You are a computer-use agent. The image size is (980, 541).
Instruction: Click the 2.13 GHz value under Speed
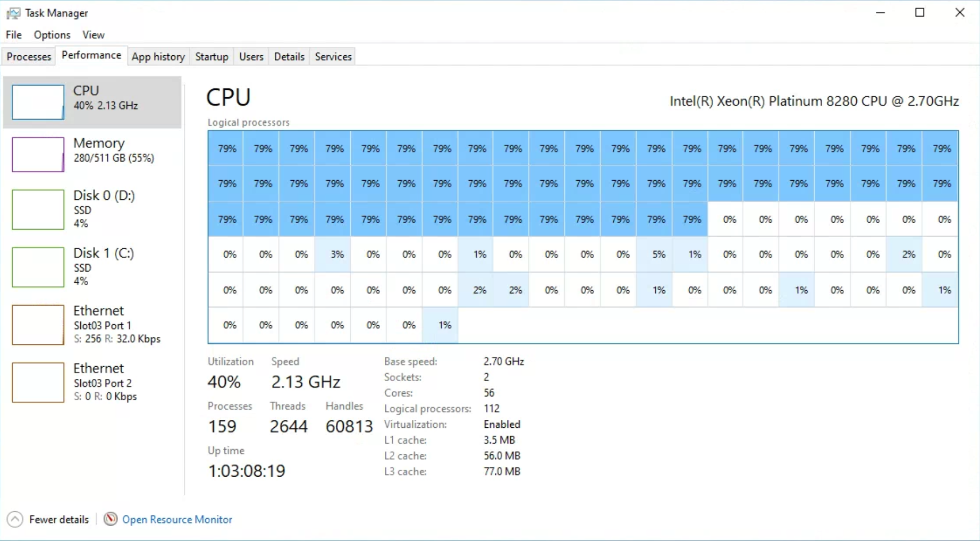click(x=306, y=382)
